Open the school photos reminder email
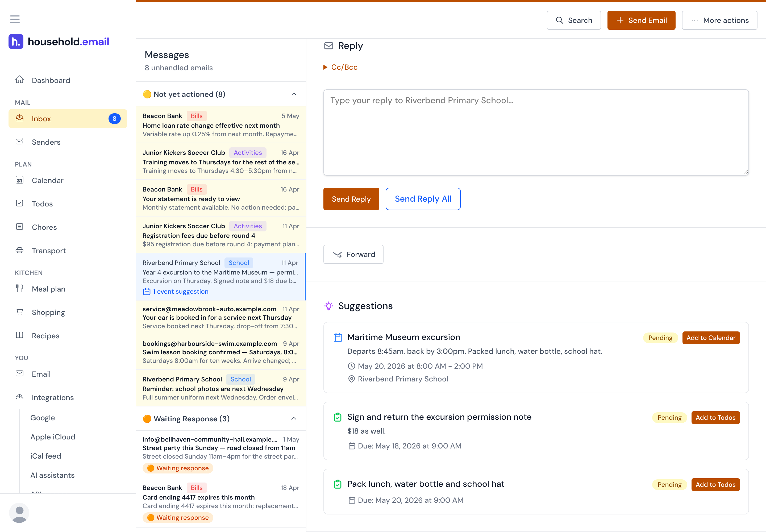The height and width of the screenshot is (532, 766). [221, 388]
